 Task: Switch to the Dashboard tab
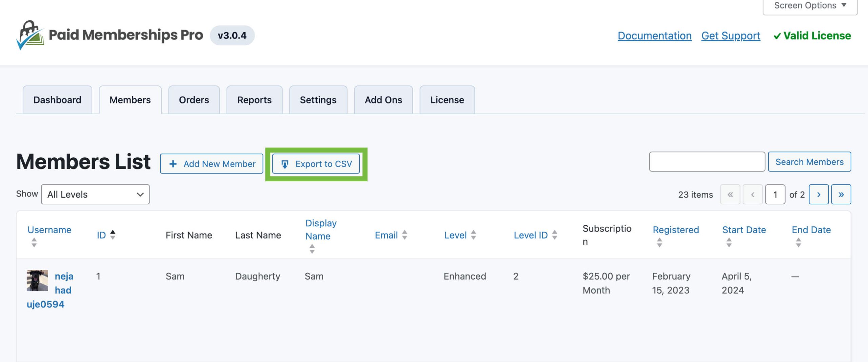(57, 100)
